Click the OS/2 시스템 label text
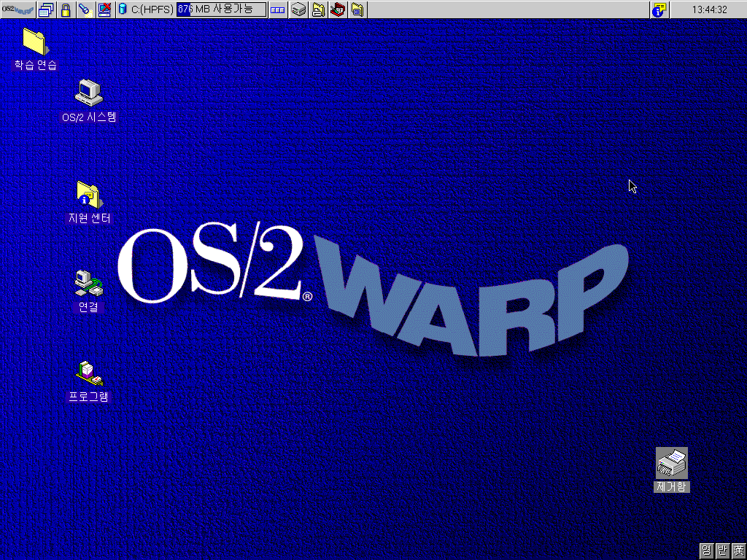This screenshot has height=560, width=747. 89,117
